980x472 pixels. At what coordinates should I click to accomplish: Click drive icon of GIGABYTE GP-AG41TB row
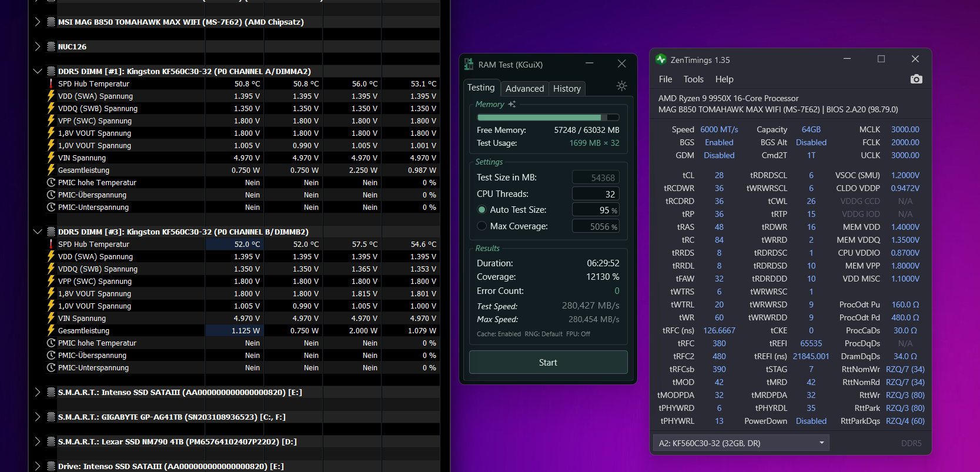[x=51, y=417]
